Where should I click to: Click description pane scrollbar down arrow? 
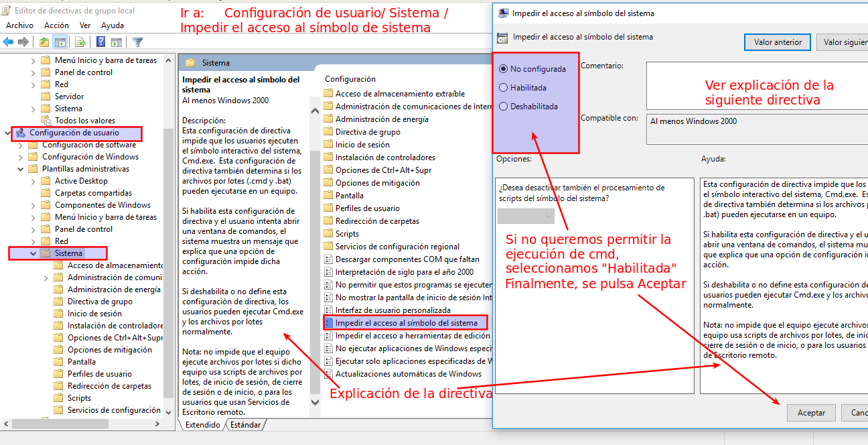click(316, 402)
